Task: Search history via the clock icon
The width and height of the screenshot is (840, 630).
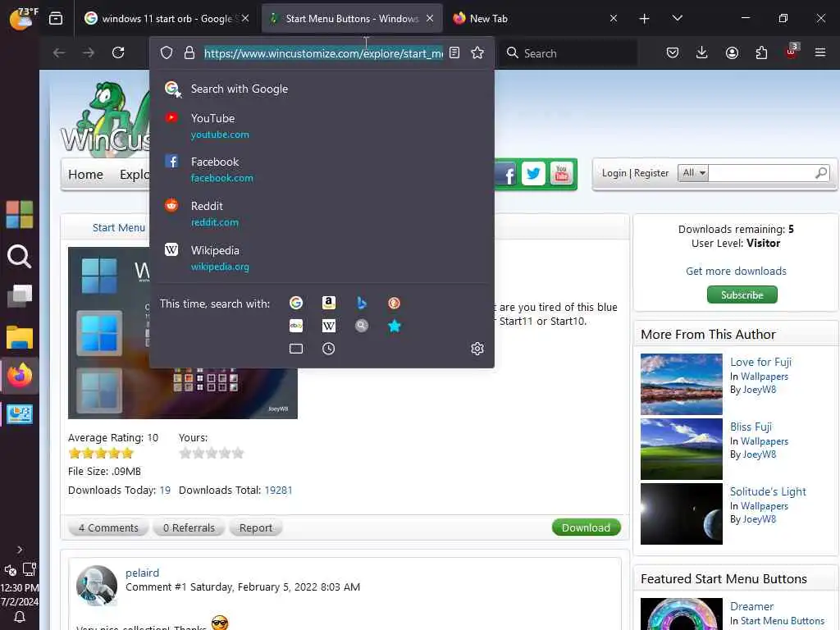Action: (328, 349)
